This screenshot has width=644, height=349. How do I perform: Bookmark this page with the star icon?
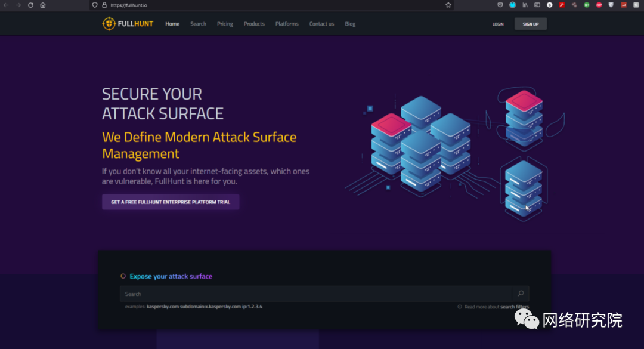[x=448, y=5]
